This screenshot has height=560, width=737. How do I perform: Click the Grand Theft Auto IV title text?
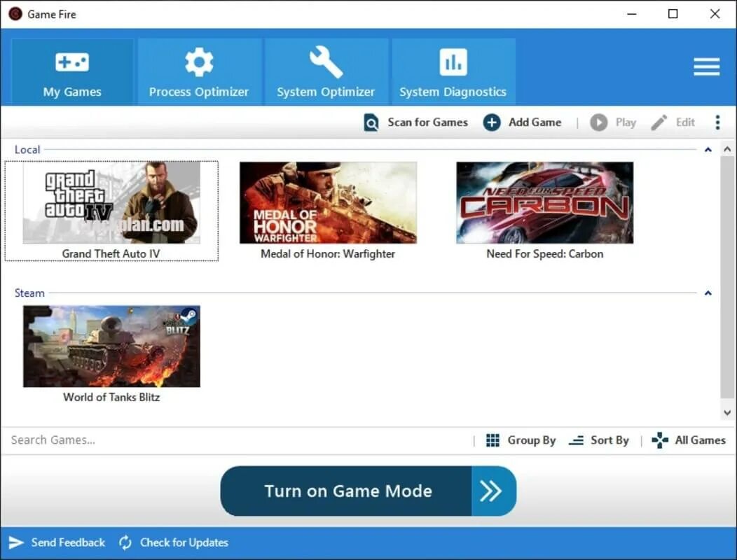[111, 253]
